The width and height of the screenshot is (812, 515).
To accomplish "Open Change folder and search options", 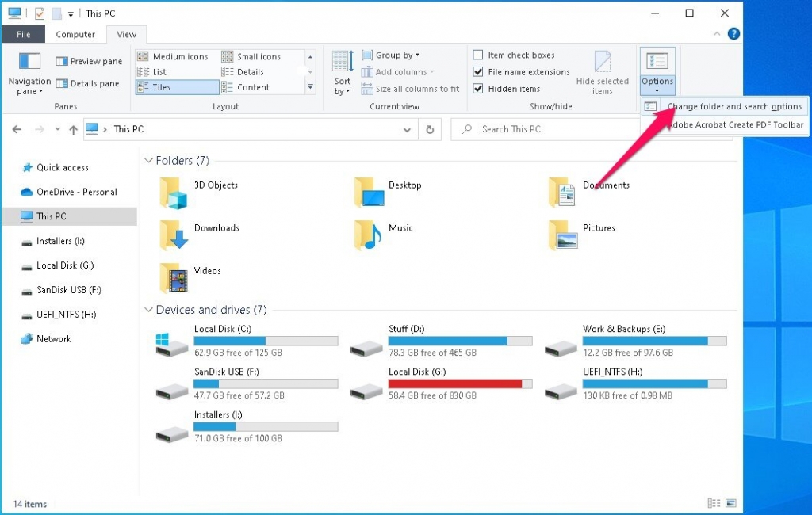I will click(x=736, y=105).
